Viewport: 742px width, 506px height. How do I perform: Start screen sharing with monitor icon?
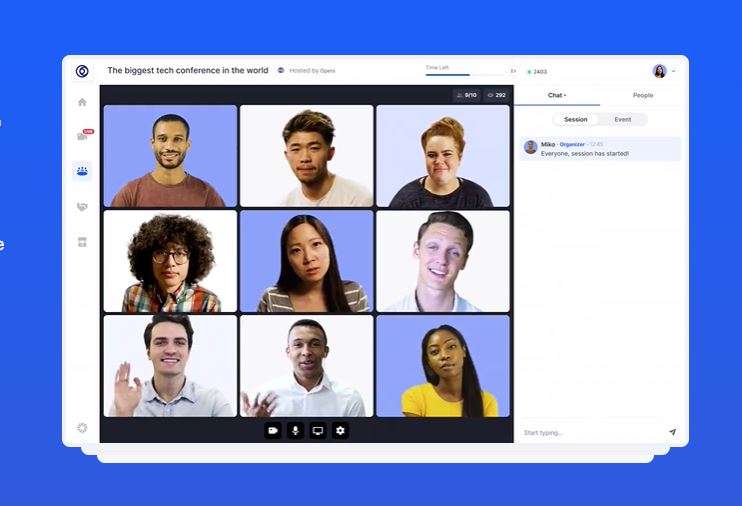pos(318,430)
